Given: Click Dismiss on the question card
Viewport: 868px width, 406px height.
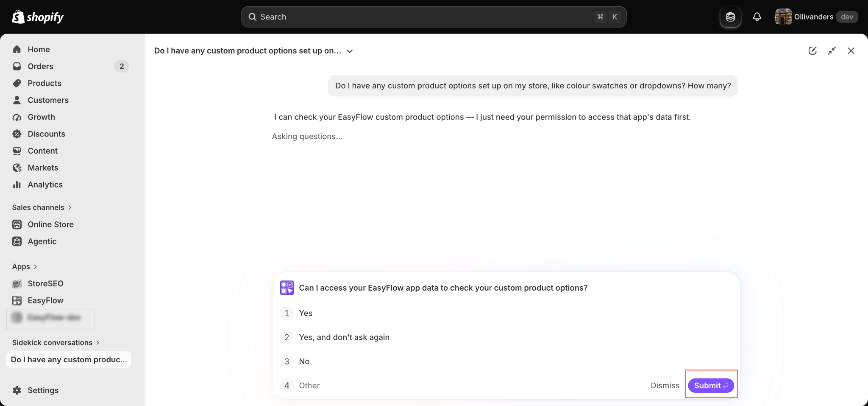Looking at the screenshot, I should pyautogui.click(x=665, y=386).
